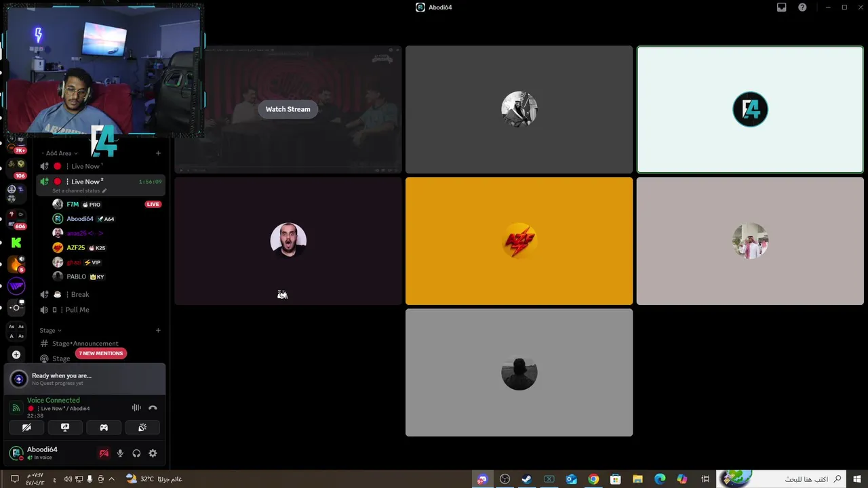This screenshot has width=868, height=488.
Task: Open Discord taskbar icon with 9+ badge
Action: pyautogui.click(x=482, y=479)
